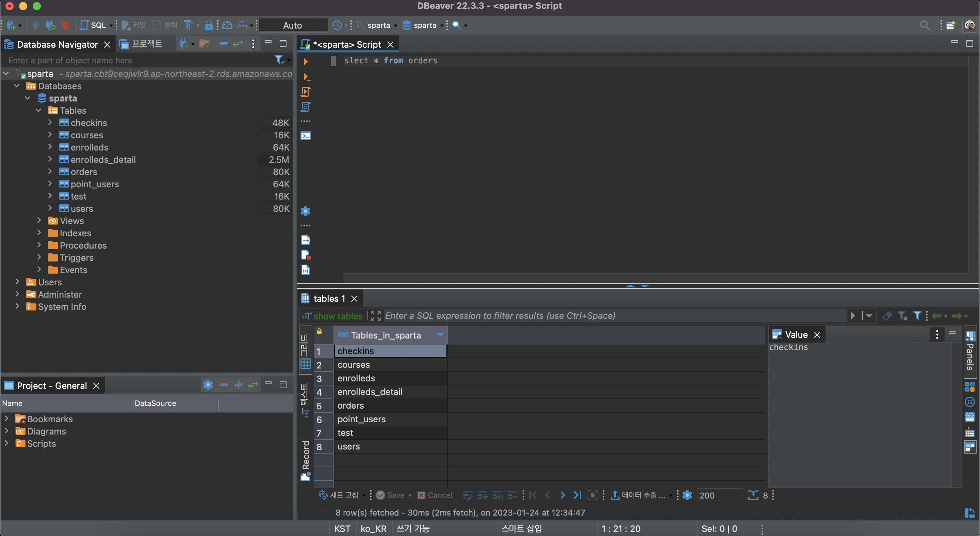Viewport: 980px width, 536px height.
Task: Open the Tables_in_sparta column header dropdown
Action: click(440, 335)
